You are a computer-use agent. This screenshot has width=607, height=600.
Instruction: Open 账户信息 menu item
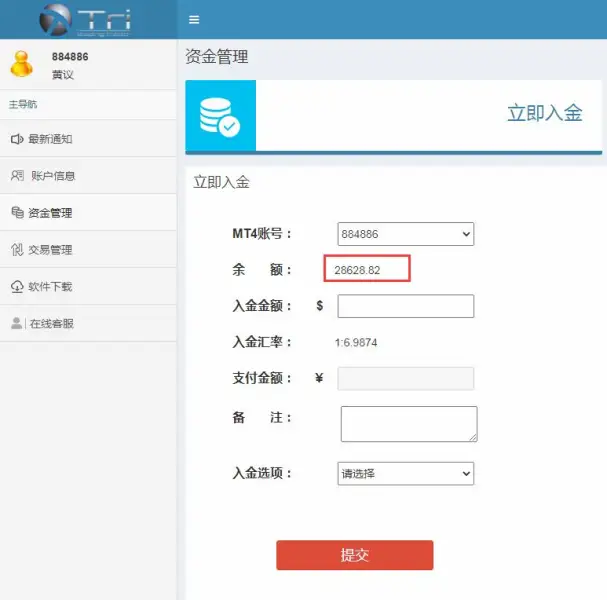(x=88, y=176)
